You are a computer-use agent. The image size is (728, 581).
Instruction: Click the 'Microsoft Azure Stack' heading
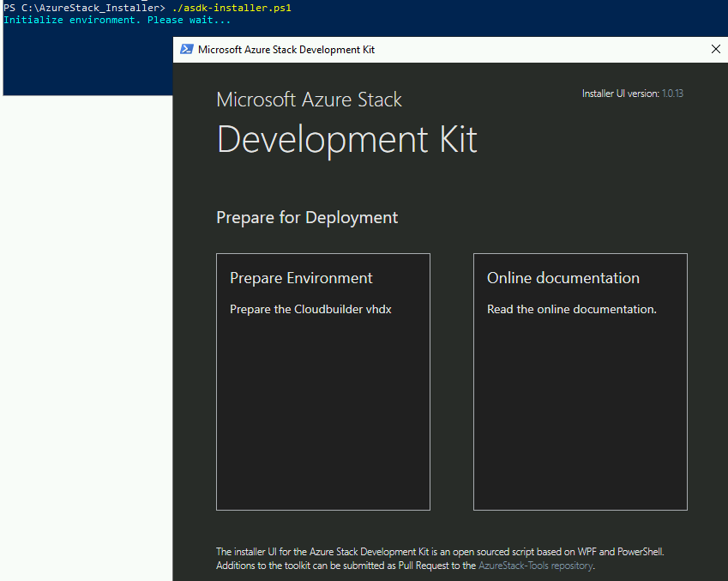(310, 100)
